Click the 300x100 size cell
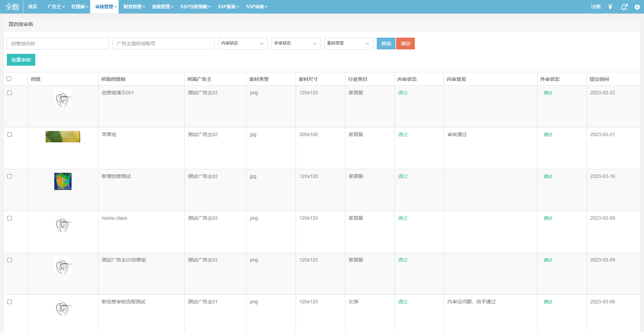The image size is (644, 332). [x=309, y=134]
